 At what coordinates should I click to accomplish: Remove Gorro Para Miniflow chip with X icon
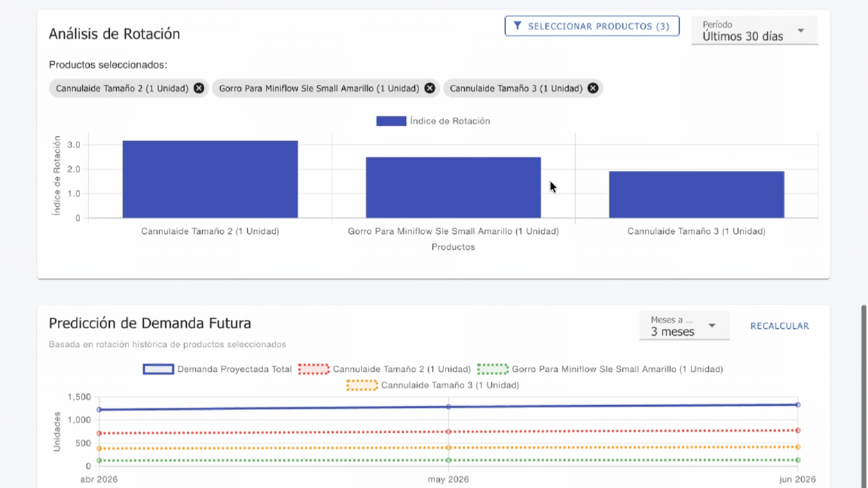point(429,88)
